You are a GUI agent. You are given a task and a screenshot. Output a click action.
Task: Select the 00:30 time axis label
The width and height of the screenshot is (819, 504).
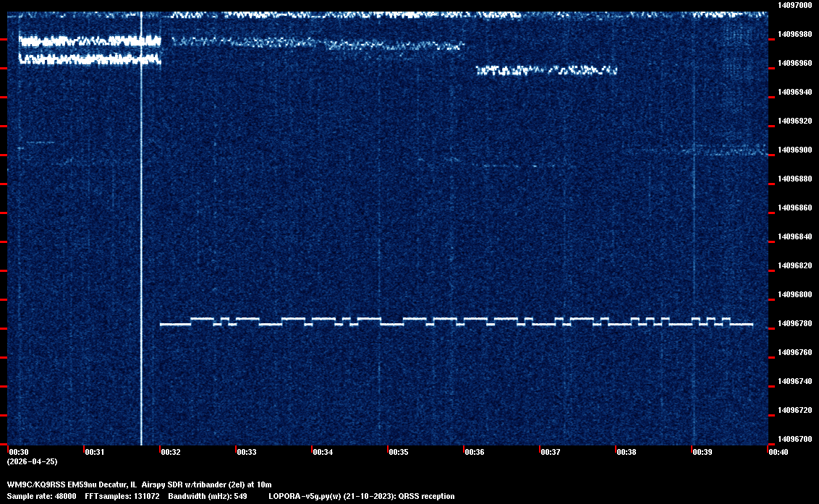coord(19,452)
